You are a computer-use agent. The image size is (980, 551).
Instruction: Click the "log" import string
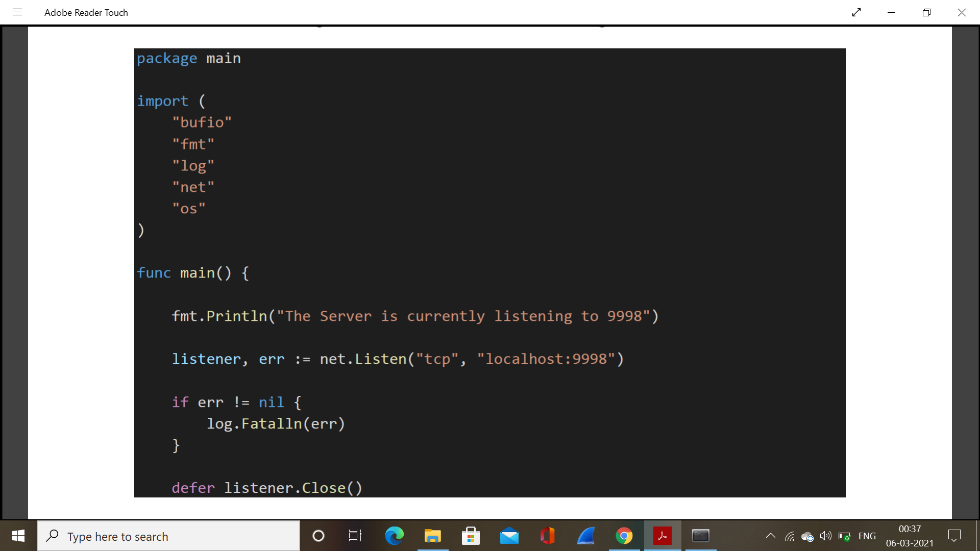[x=193, y=166]
